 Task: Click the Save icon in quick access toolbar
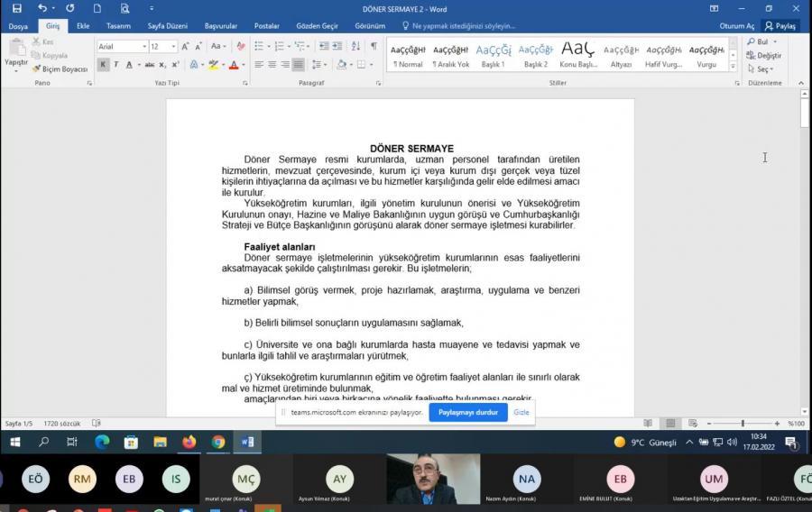(17, 8)
